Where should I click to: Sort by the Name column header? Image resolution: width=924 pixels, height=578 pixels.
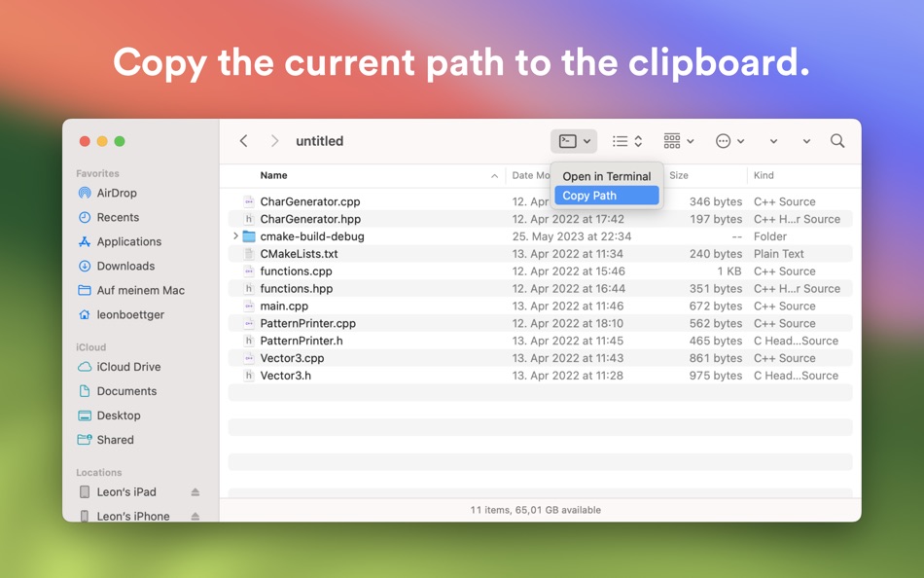pyautogui.click(x=274, y=175)
